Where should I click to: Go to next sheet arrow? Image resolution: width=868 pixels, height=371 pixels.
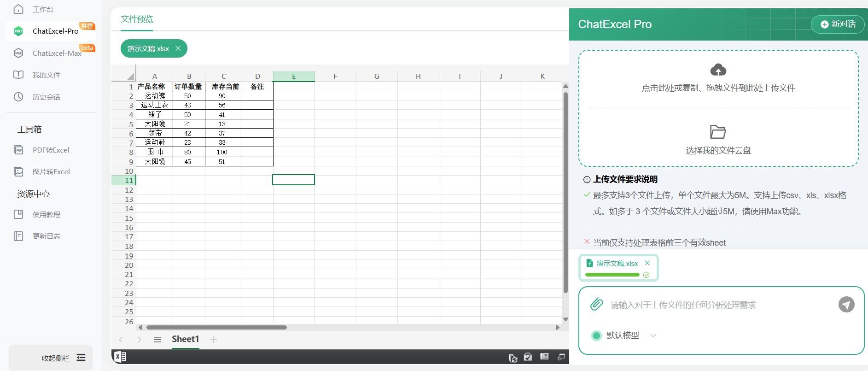(x=139, y=340)
